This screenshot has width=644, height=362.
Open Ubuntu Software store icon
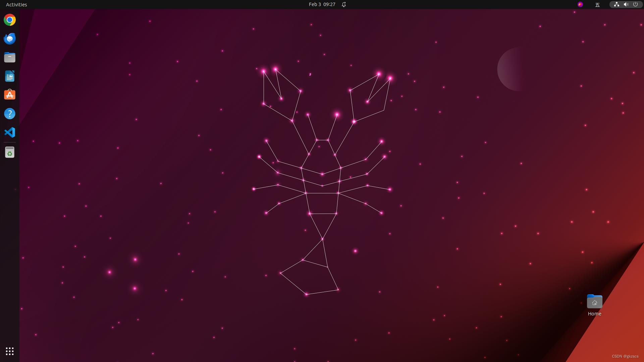point(10,95)
